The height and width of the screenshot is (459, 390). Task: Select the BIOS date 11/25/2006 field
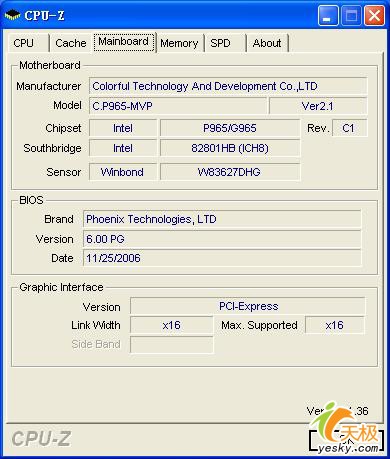pos(222,258)
